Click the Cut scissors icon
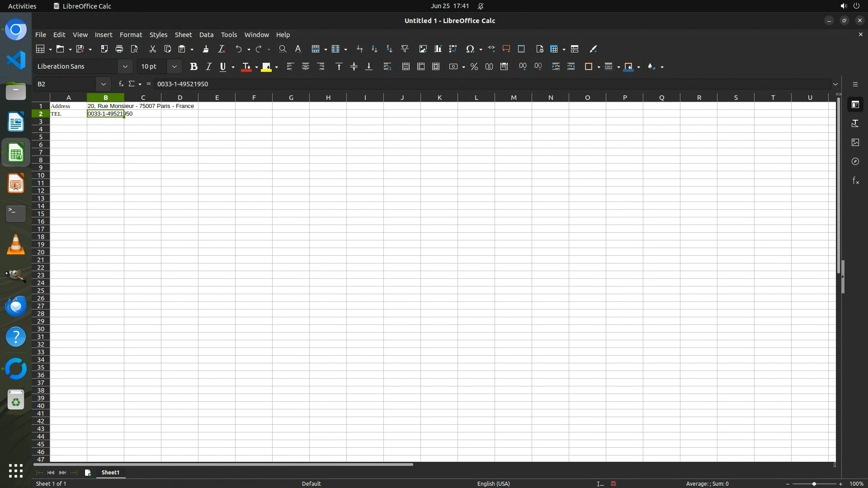 [152, 49]
